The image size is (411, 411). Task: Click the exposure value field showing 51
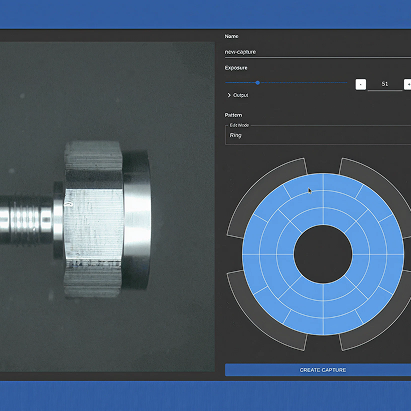point(385,84)
